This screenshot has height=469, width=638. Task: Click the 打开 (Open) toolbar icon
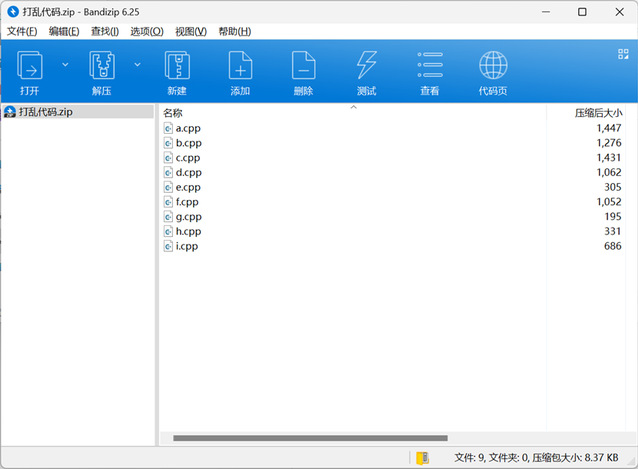(30, 67)
